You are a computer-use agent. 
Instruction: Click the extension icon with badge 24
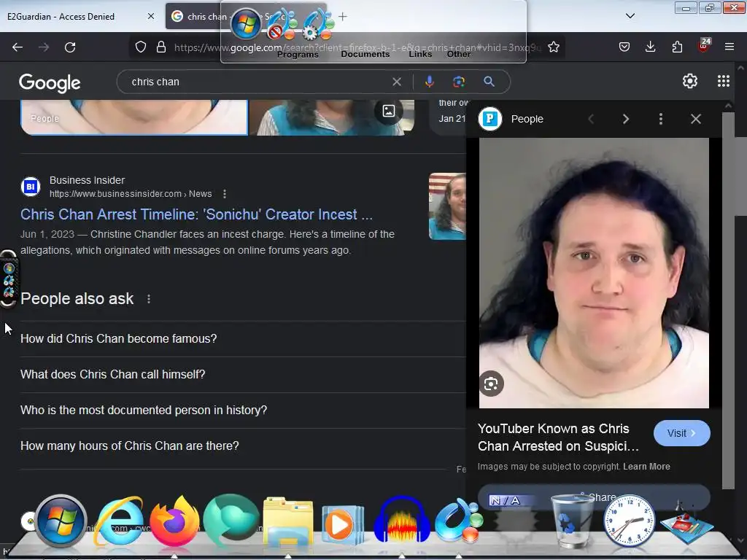pyautogui.click(x=704, y=45)
